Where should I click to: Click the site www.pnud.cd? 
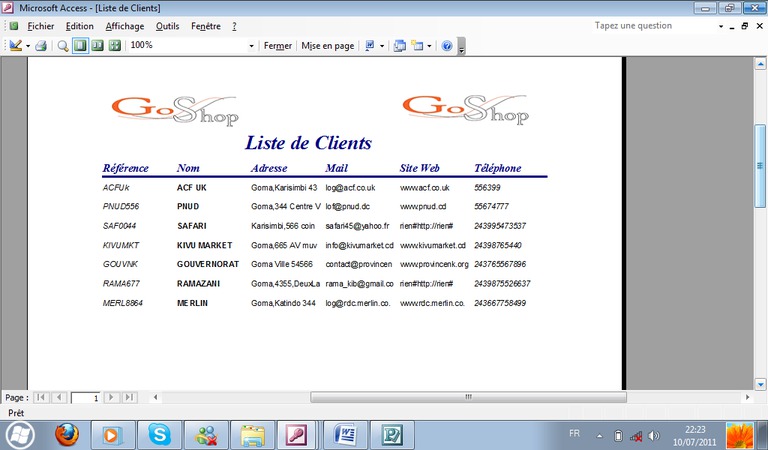click(423, 207)
